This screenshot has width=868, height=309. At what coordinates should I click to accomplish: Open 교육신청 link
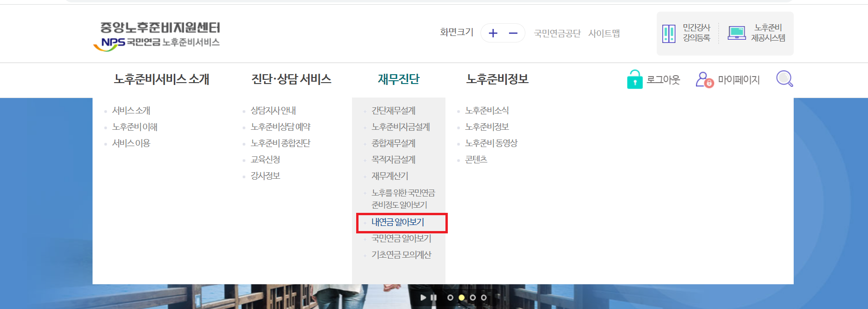pyautogui.click(x=265, y=160)
